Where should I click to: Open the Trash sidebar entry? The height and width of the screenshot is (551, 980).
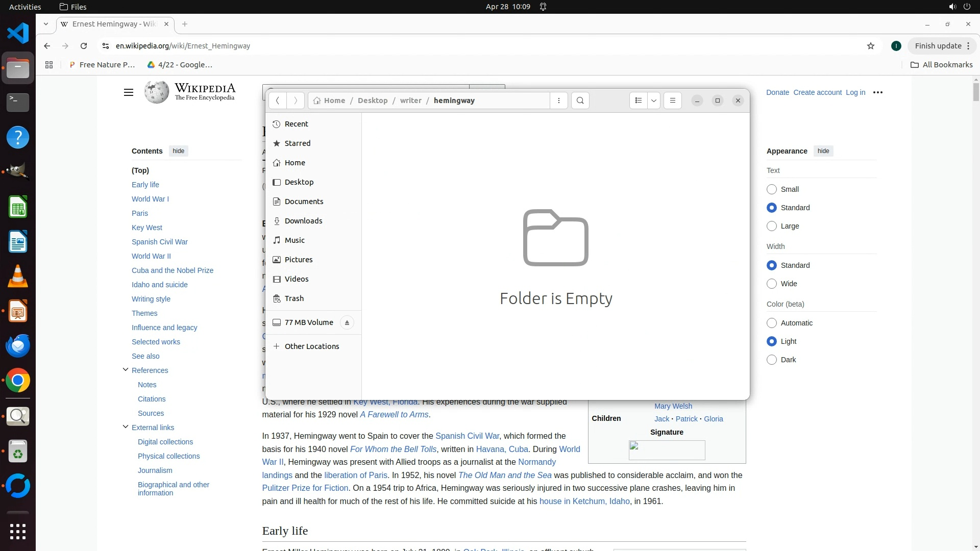click(x=294, y=298)
